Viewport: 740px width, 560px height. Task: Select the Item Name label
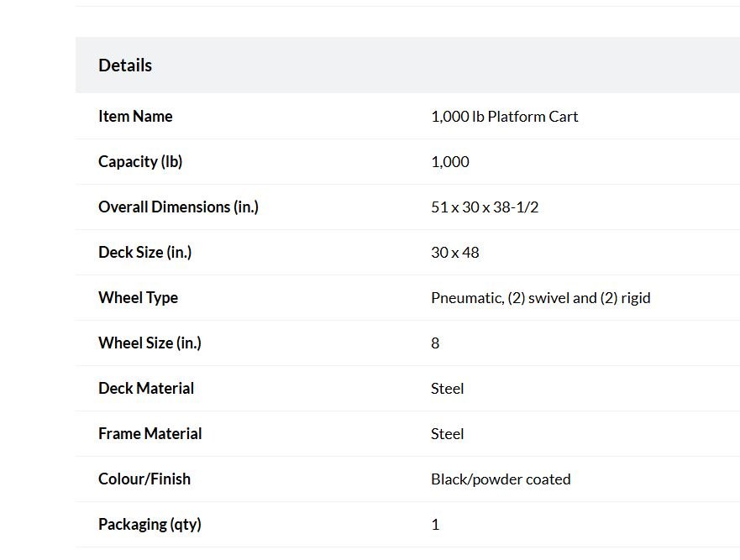click(135, 116)
